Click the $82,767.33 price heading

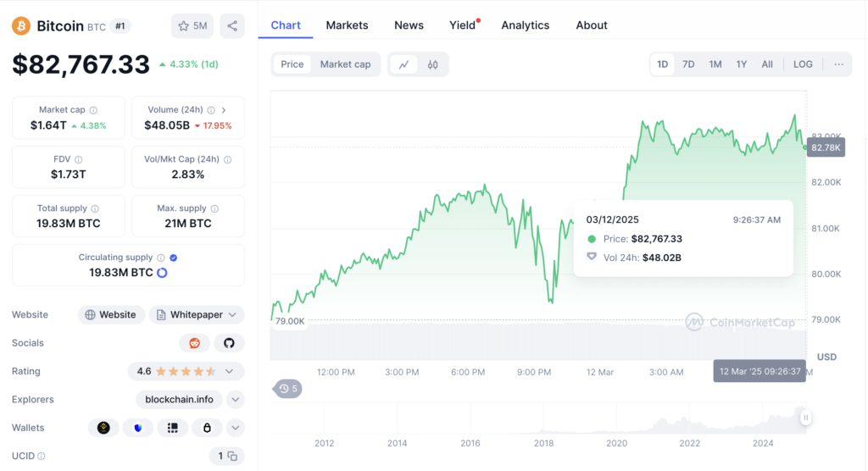pyautogui.click(x=81, y=64)
